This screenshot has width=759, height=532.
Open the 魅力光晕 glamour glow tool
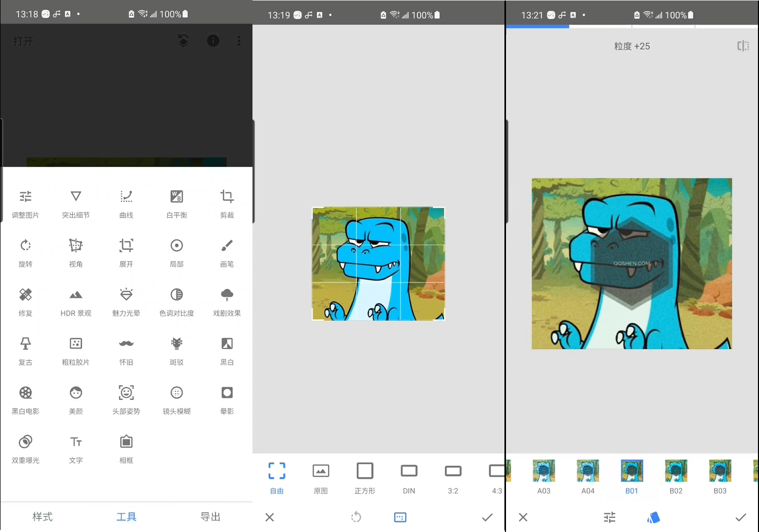pyautogui.click(x=126, y=302)
